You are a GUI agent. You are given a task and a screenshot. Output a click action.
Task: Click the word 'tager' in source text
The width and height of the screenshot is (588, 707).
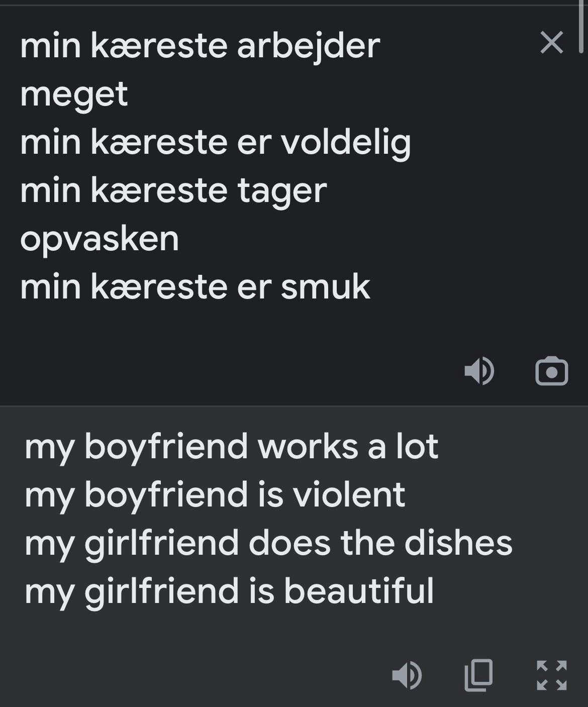[281, 191]
